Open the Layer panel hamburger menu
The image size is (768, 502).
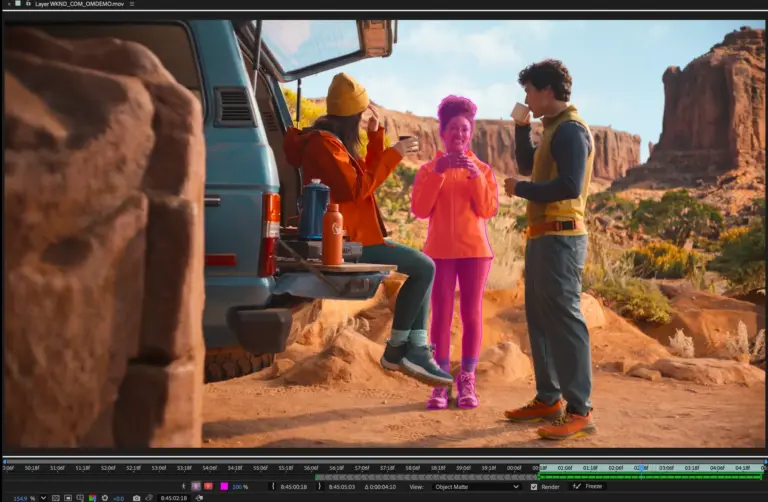132,4
